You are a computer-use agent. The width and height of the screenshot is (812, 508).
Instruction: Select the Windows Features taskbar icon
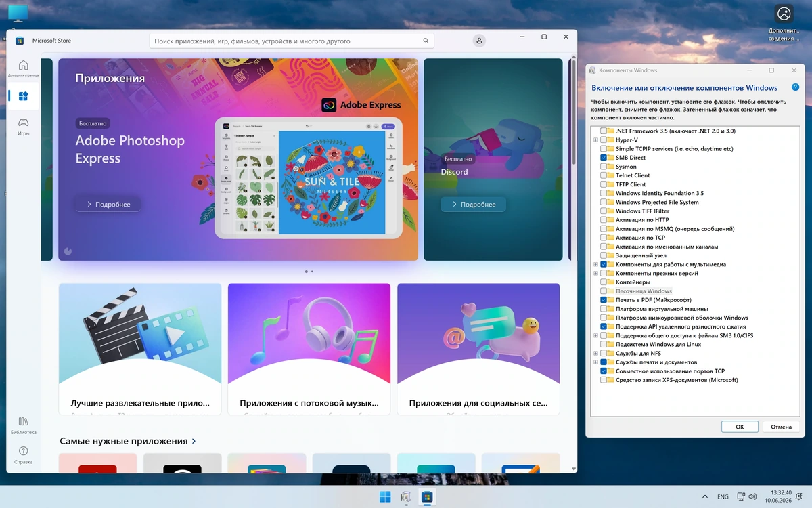406,497
